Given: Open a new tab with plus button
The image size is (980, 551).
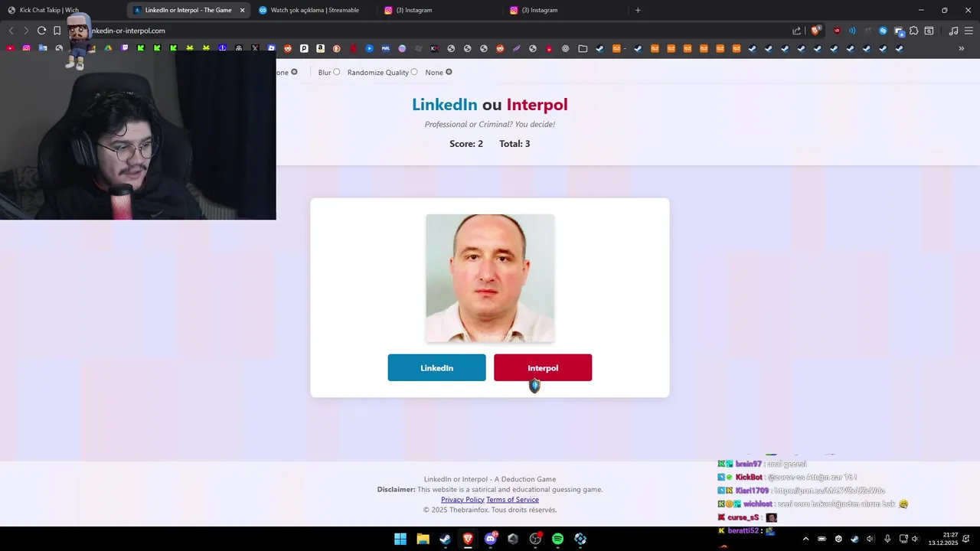Looking at the screenshot, I should (638, 10).
